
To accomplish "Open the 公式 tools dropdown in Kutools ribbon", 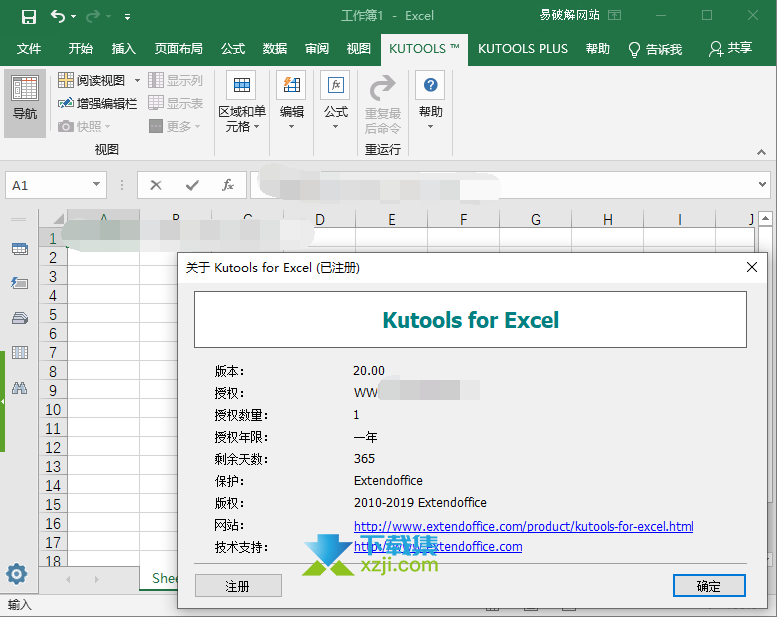I will tap(336, 102).
